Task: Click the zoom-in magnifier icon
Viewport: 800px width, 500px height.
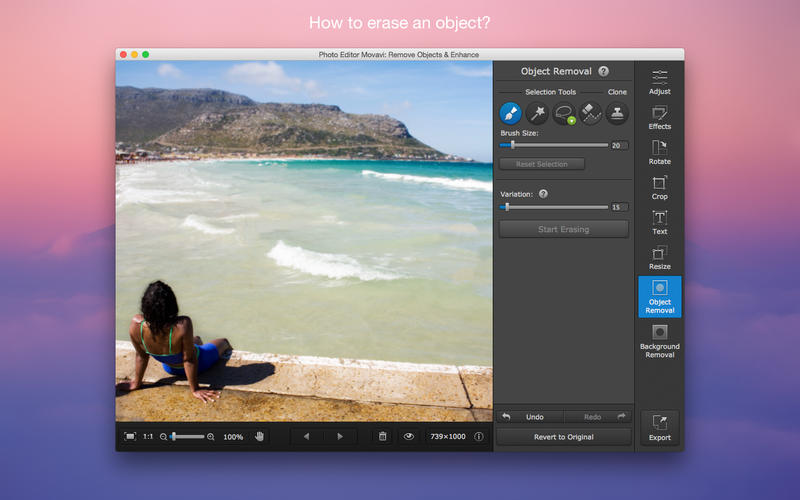Action: [211, 436]
